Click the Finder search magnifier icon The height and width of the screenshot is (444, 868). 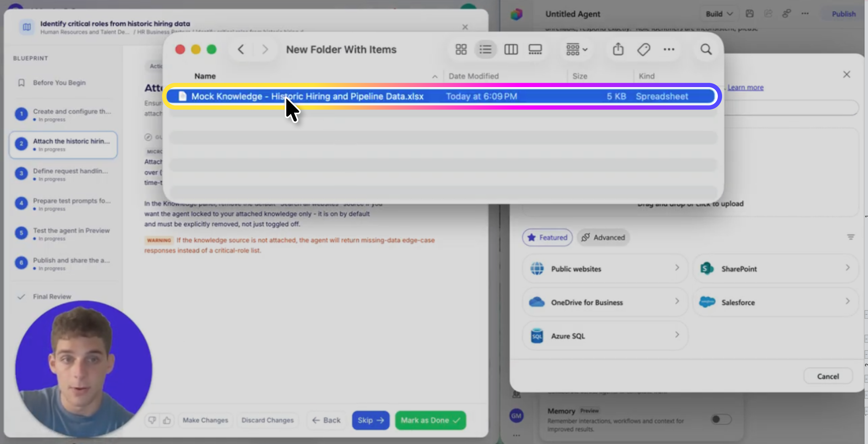click(x=706, y=50)
